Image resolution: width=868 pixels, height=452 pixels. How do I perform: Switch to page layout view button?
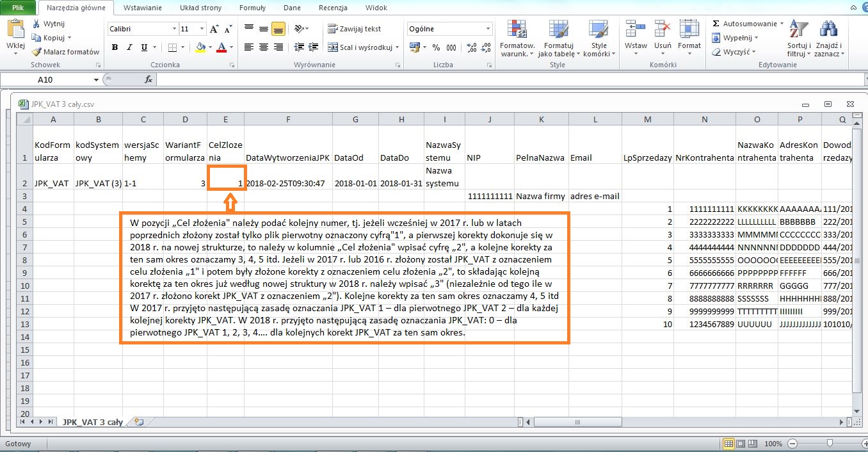(742, 443)
